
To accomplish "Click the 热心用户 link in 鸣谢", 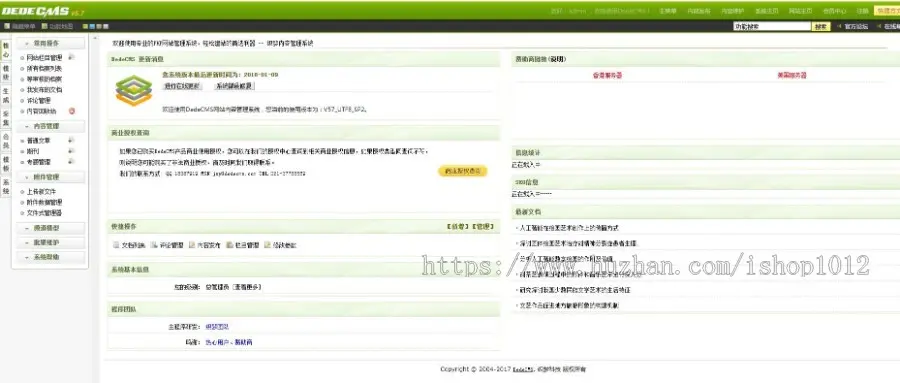I will 217,342.
